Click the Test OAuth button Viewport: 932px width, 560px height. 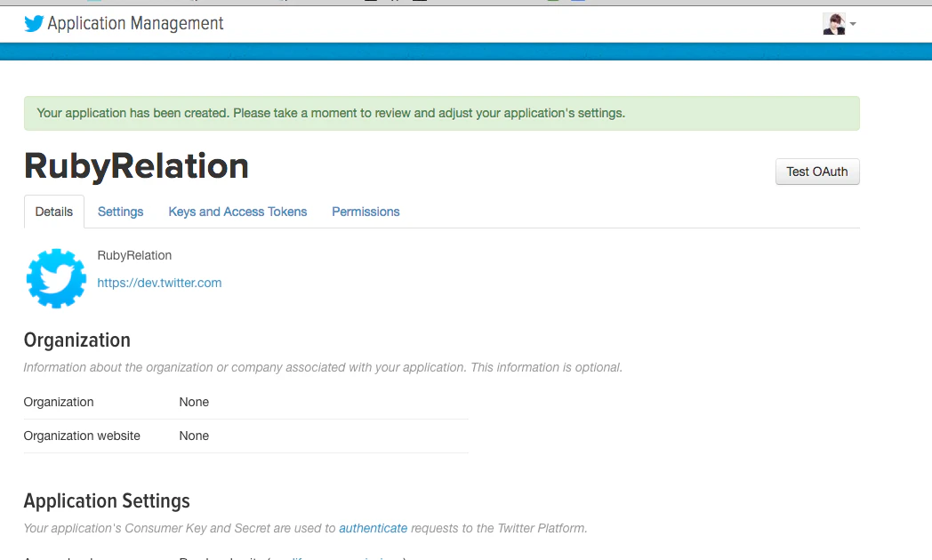tap(816, 172)
